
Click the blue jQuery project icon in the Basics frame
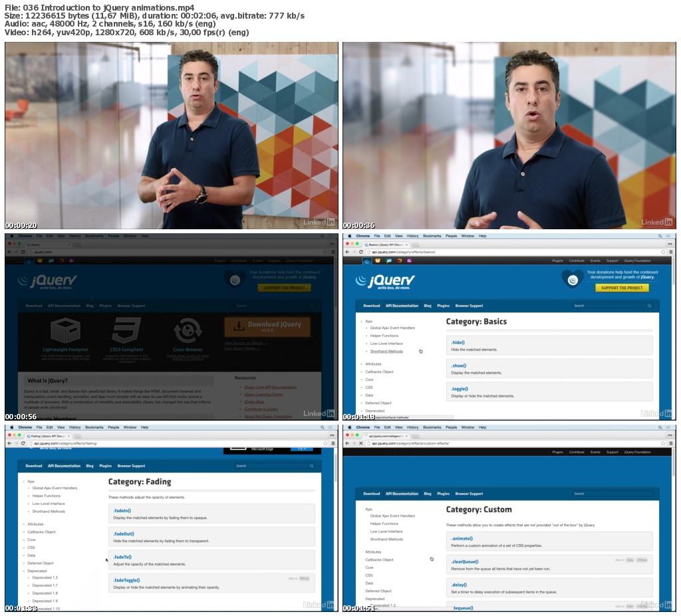tap(367, 261)
